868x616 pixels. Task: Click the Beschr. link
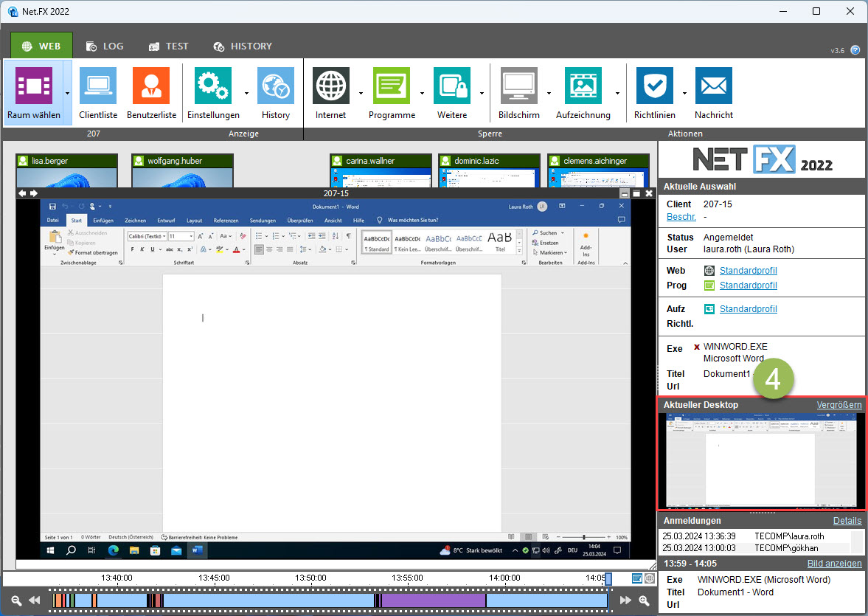[x=681, y=217]
